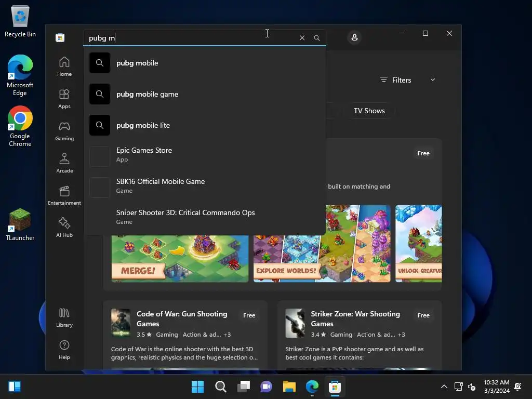Open the MERGE! screenshot image

click(x=180, y=259)
